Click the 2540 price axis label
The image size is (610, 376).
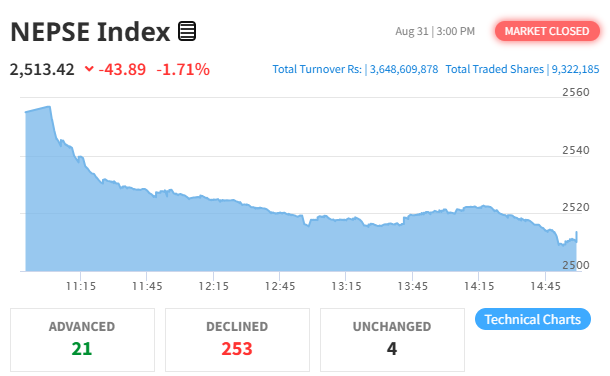coord(576,150)
